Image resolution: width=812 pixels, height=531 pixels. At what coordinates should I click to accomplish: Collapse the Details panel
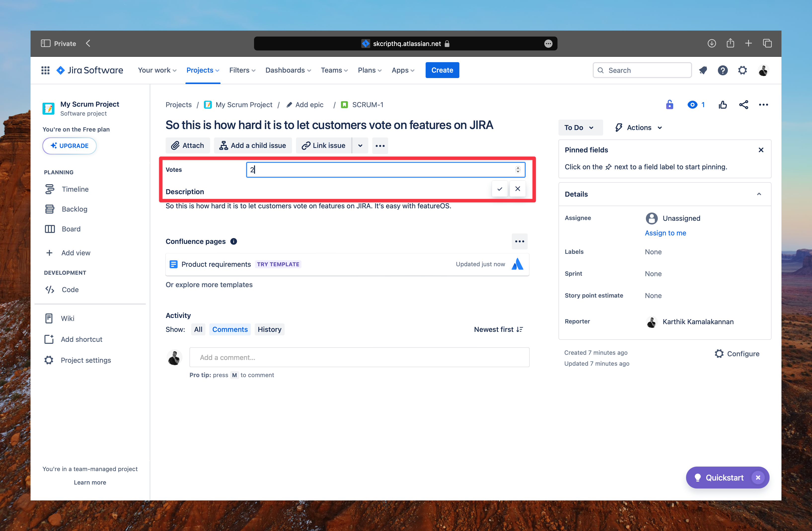pyautogui.click(x=759, y=194)
